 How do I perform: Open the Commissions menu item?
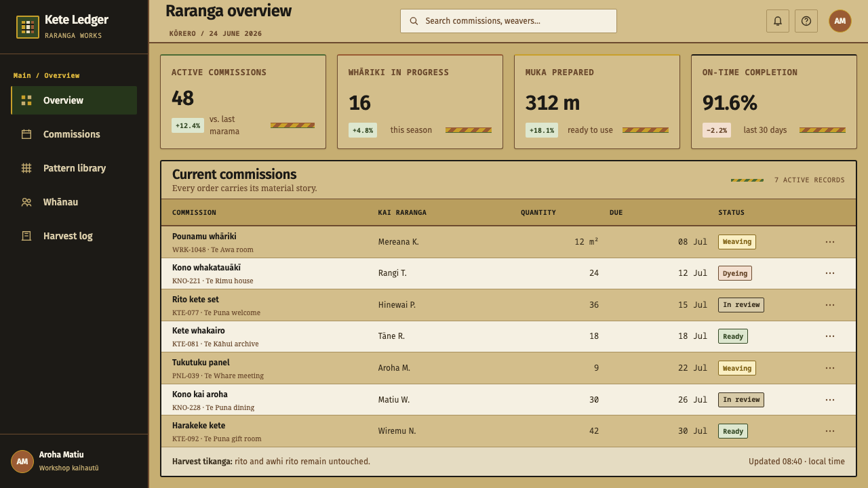tap(74, 134)
